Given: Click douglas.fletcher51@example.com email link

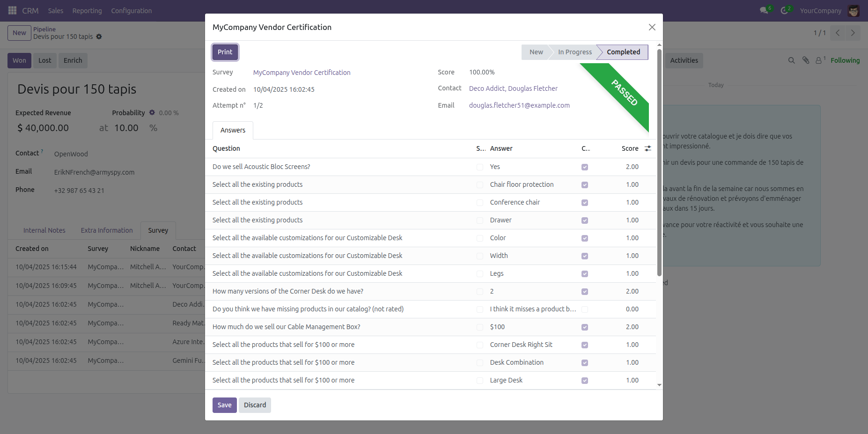Looking at the screenshot, I should tap(519, 105).
